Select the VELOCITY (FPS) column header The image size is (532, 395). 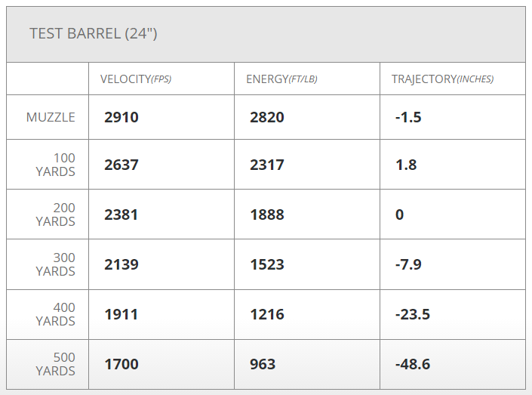pos(136,79)
